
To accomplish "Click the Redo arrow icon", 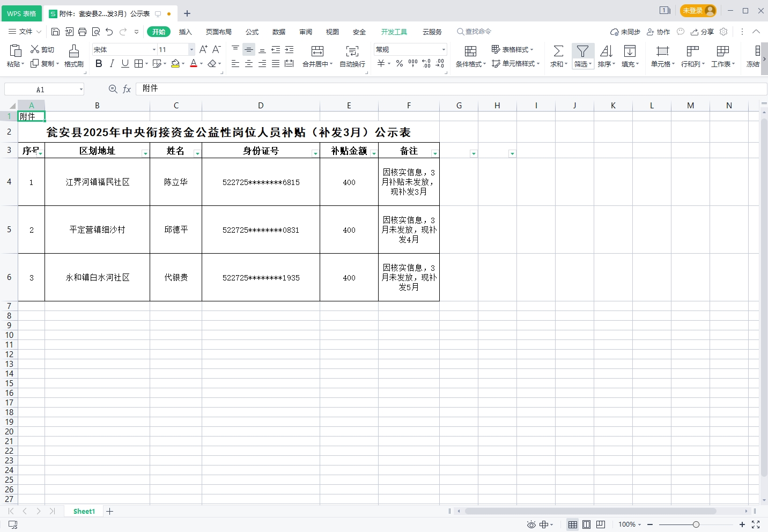I will coord(123,32).
